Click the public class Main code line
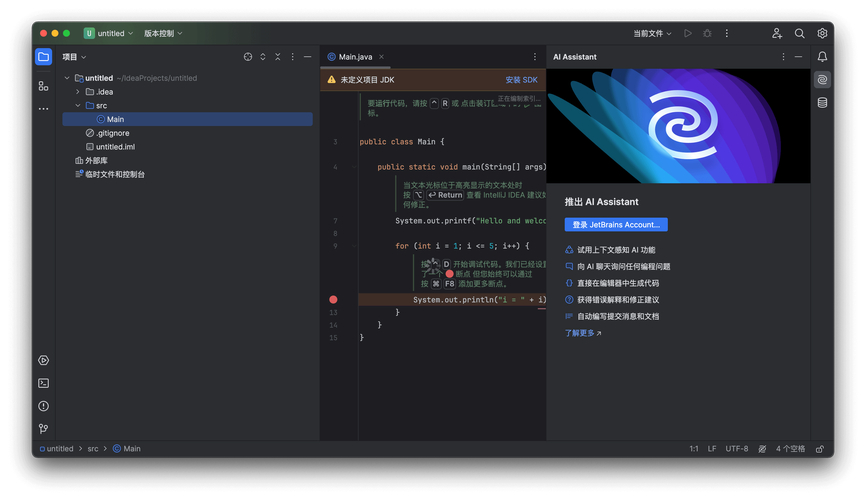The height and width of the screenshot is (500, 866). 402,142
